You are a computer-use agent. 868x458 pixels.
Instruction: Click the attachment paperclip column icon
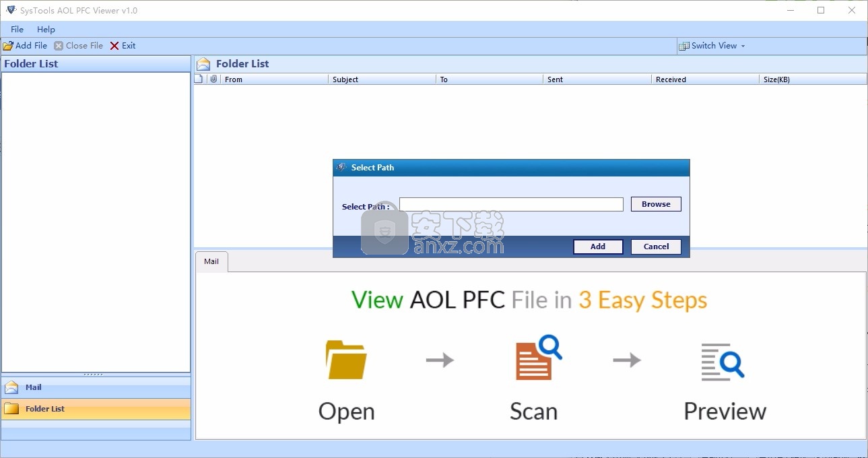[213, 79]
